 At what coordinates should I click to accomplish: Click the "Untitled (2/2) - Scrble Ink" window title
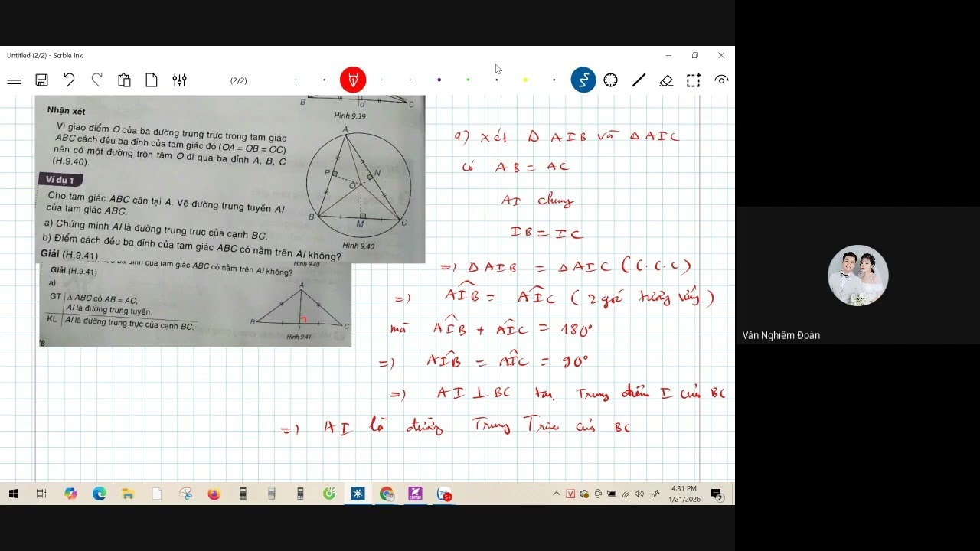tap(45, 56)
